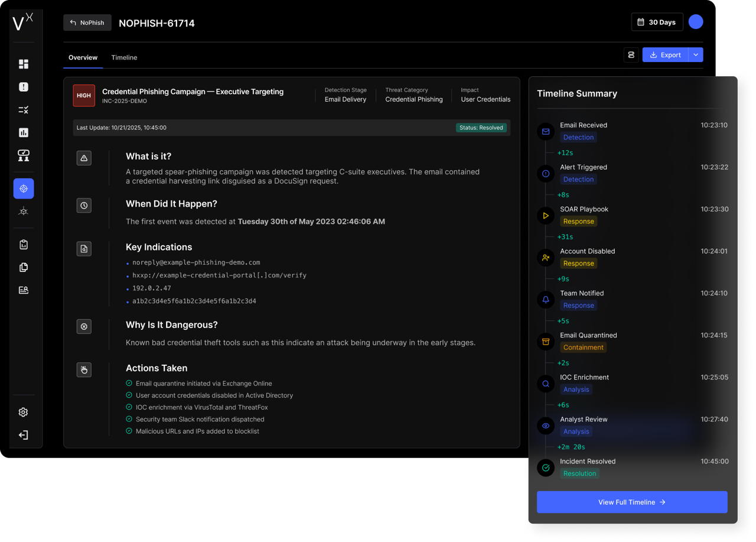
Task: Click the check icon for Incident Resolved
Action: click(546, 468)
